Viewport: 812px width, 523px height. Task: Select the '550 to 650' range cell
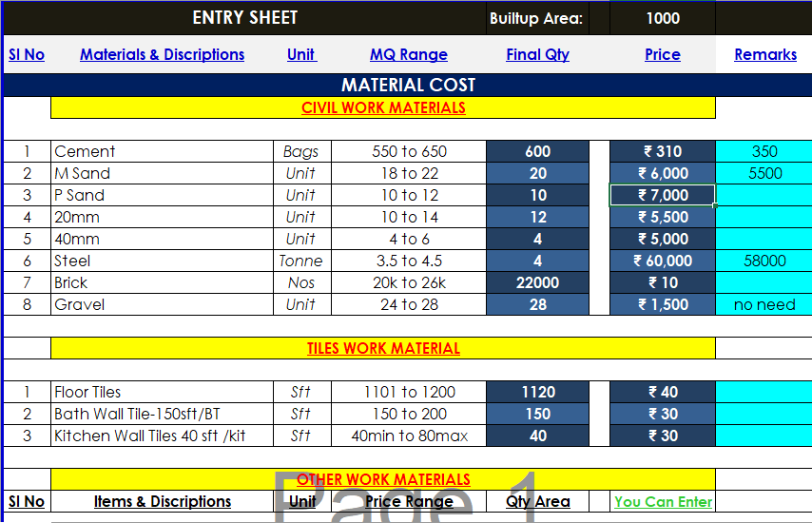point(409,151)
